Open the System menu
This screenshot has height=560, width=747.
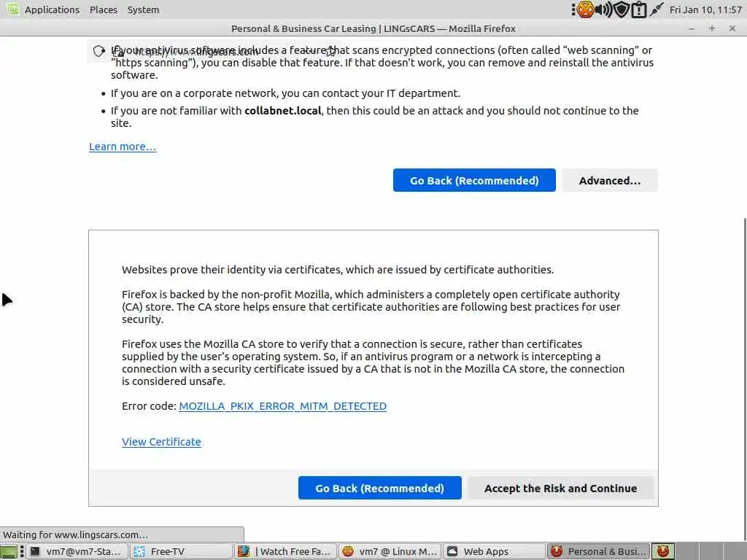pyautogui.click(x=143, y=9)
